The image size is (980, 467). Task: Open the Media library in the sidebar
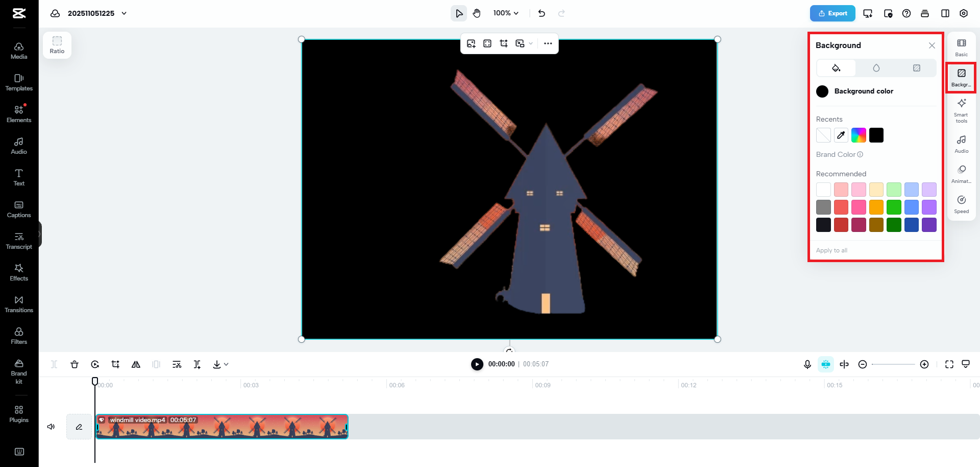pos(19,51)
